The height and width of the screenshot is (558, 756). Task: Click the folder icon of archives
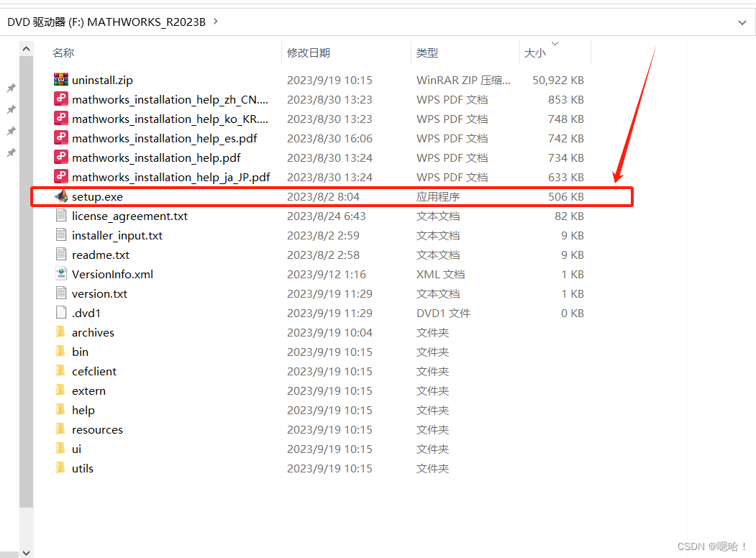[x=60, y=332]
